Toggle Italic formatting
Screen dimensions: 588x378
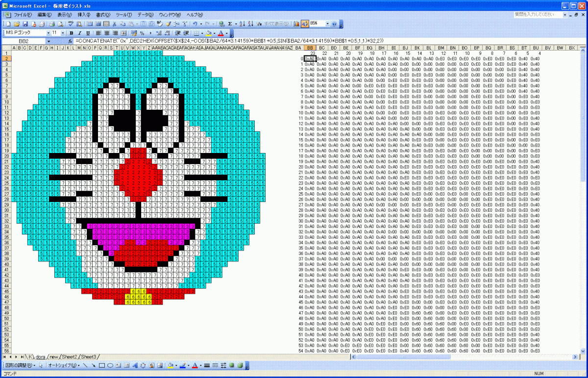point(80,33)
